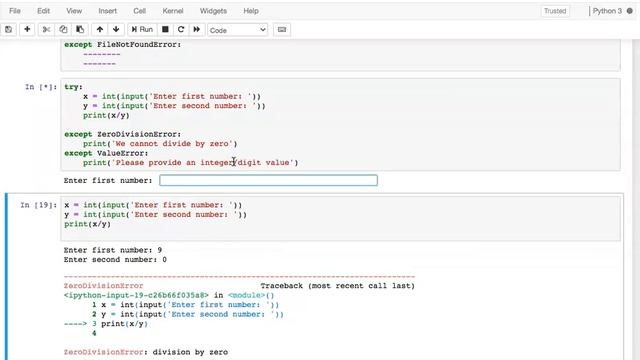Open the Cell menu
The width and height of the screenshot is (640, 360).
[139, 11]
